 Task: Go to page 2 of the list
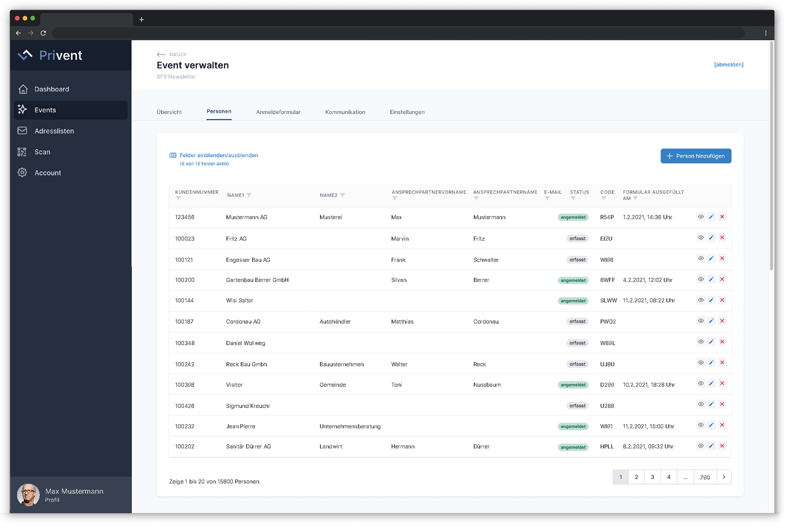coord(636,477)
